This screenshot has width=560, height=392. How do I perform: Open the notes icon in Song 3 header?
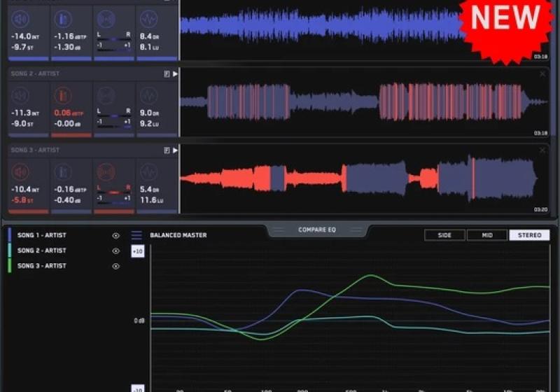tap(167, 150)
